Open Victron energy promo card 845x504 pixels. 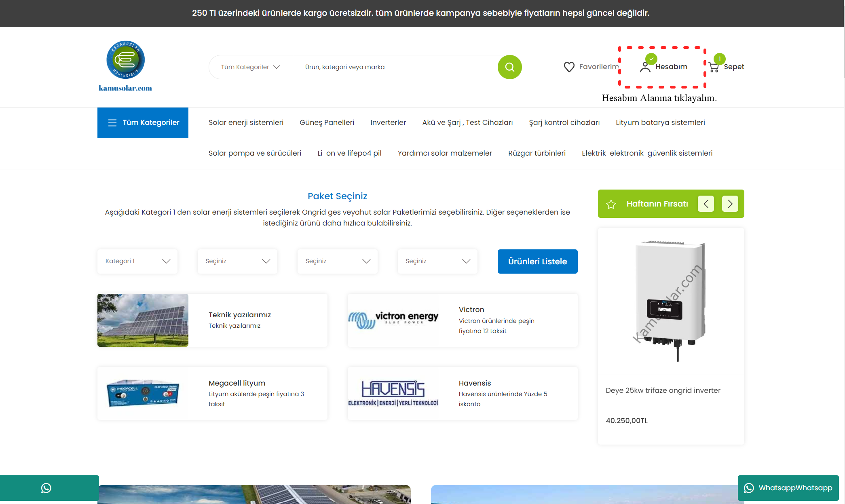[463, 320]
